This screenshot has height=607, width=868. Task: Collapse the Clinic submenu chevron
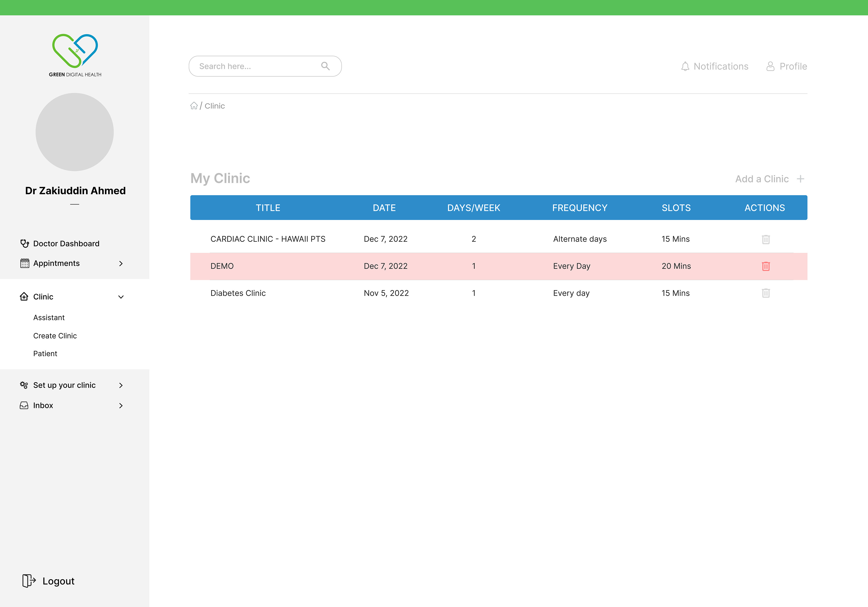click(121, 297)
